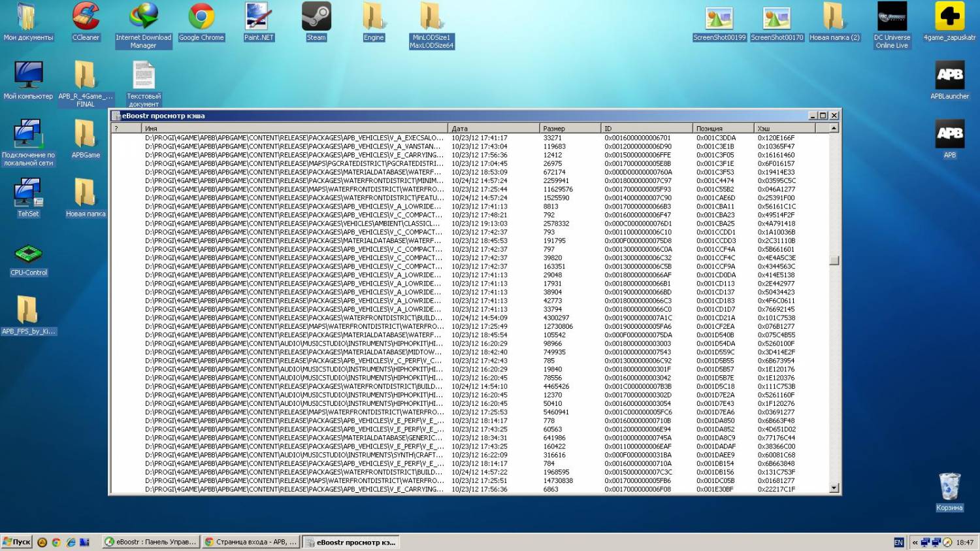Sort the list by Дата column header
Screen dimensions: 980x551
click(x=493, y=129)
